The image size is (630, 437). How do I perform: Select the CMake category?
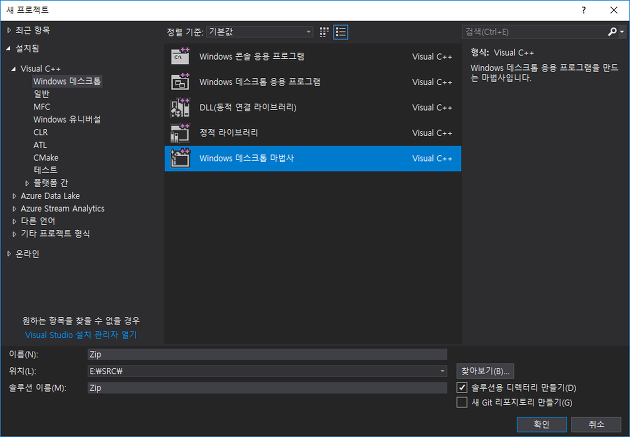click(46, 157)
